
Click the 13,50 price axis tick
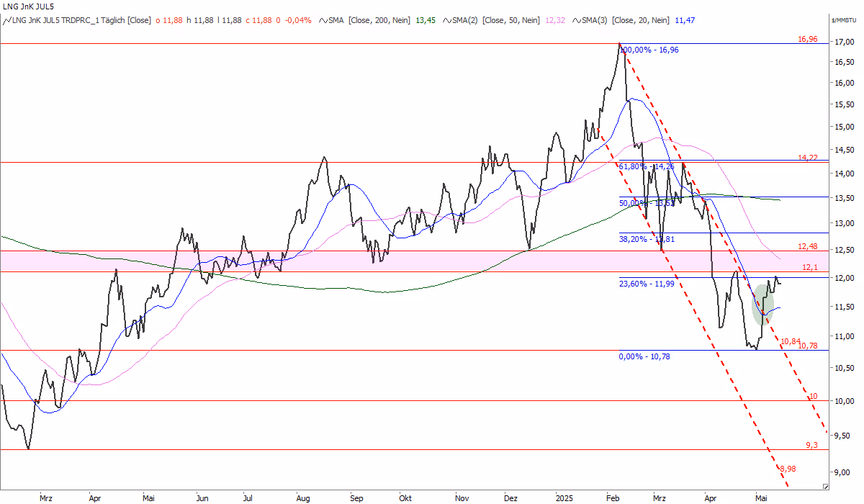tap(844, 199)
